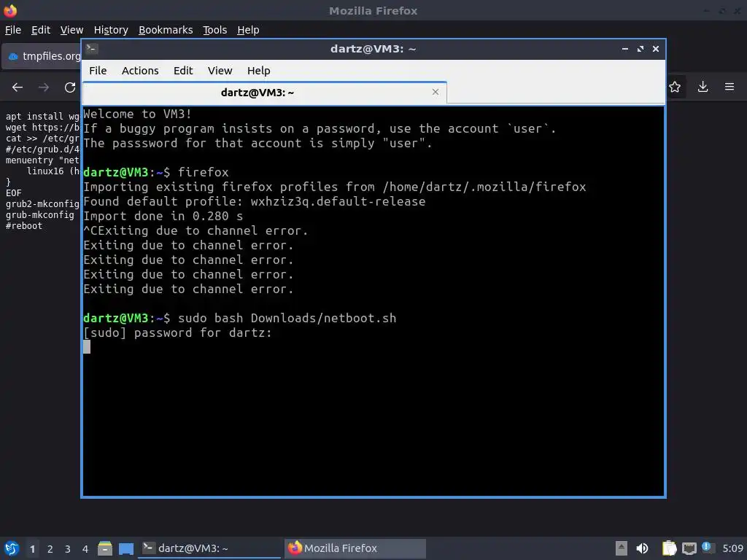Open the terminal View menu
This screenshot has width=747, height=560.
click(220, 71)
